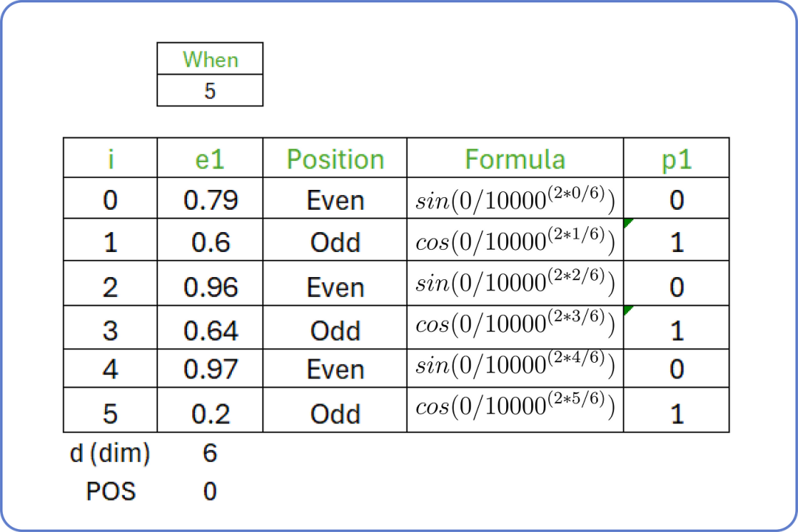Click the green comment indicator in the cos(0/10000^(2*1/6)) row

[628, 222]
